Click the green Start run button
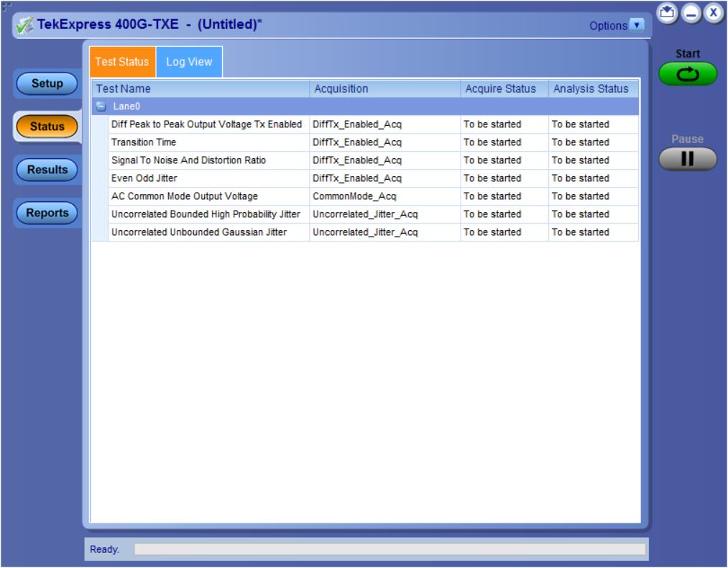Image resolution: width=728 pixels, height=568 pixels. [687, 74]
